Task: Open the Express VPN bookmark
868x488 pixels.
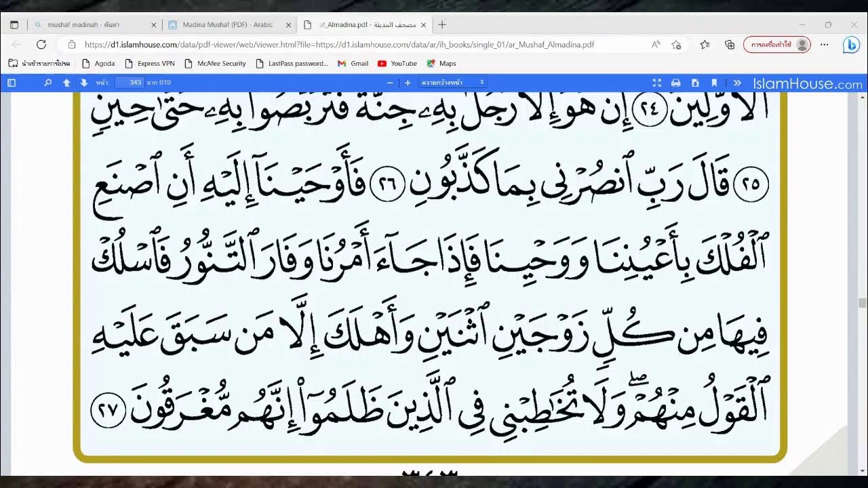Action: pos(150,64)
